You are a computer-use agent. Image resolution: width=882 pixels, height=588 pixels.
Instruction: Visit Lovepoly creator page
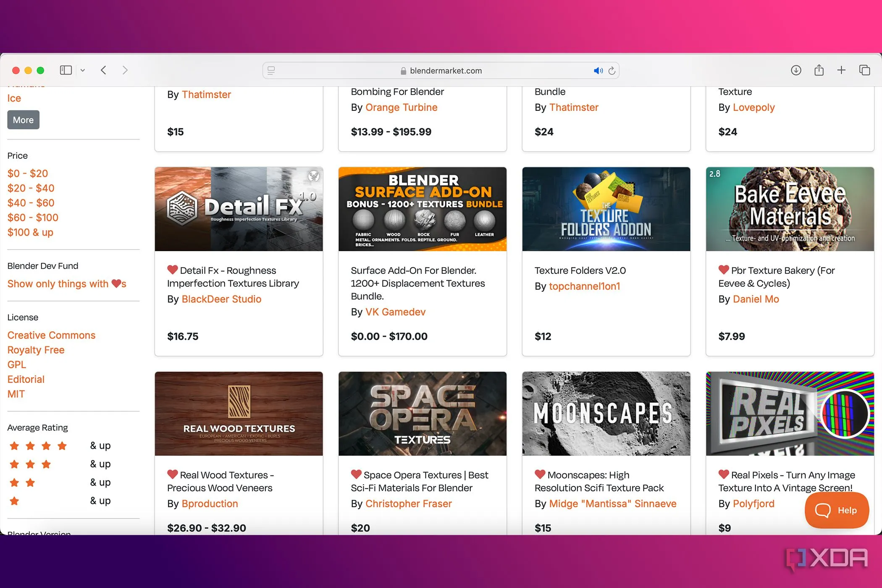point(753,108)
